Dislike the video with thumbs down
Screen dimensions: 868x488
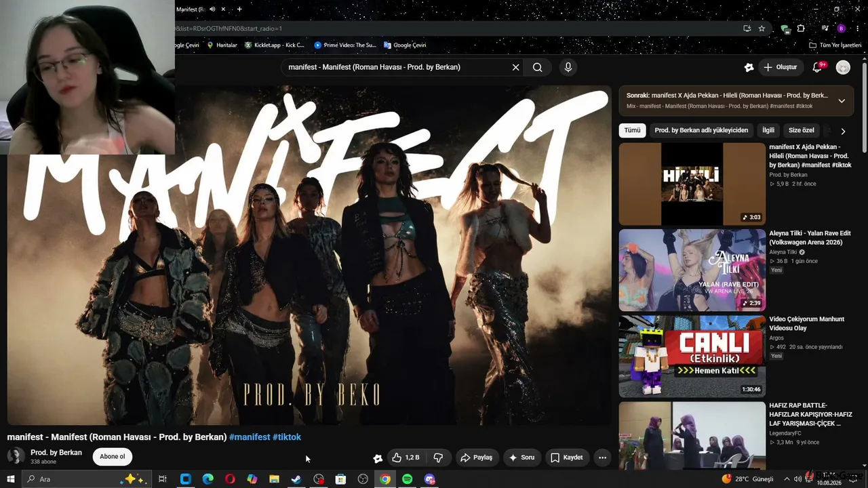438,457
